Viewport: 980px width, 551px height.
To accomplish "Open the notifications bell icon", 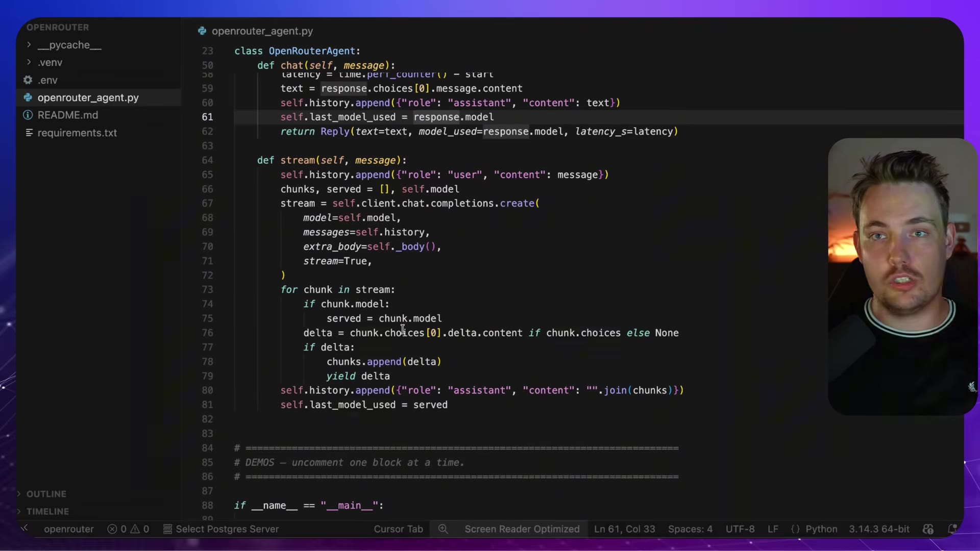I will [952, 529].
